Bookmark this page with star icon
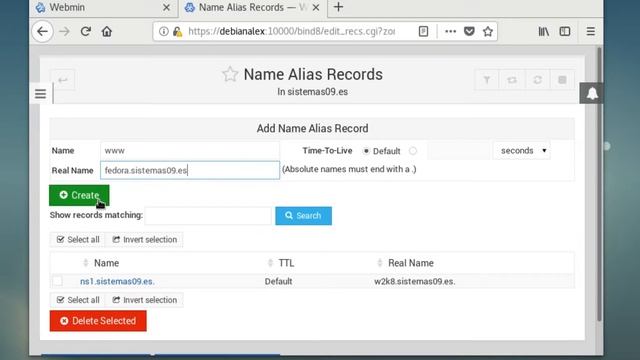The width and height of the screenshot is (640, 360). click(x=488, y=31)
